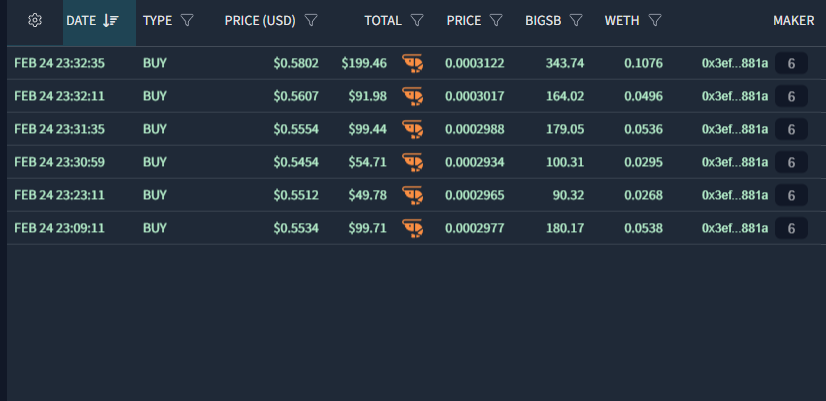Click the 180.17 BIGSB amount

[565, 228]
